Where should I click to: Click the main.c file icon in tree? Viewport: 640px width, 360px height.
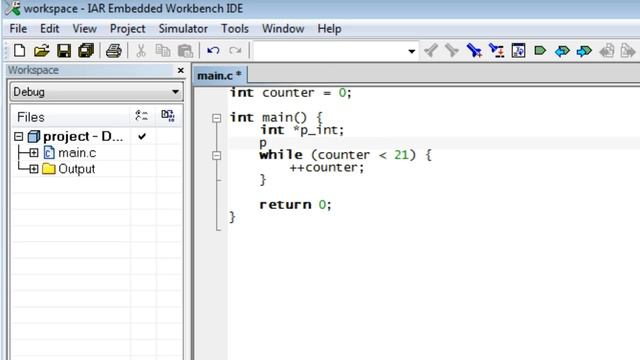49,153
